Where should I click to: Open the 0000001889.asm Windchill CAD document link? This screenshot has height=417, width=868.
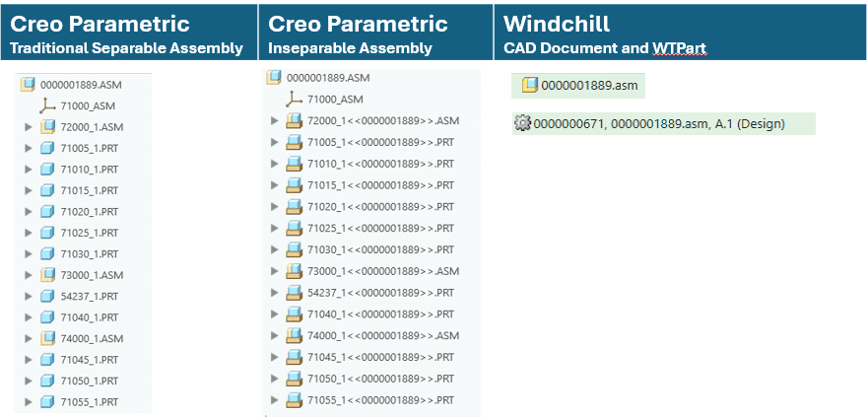coord(589,86)
